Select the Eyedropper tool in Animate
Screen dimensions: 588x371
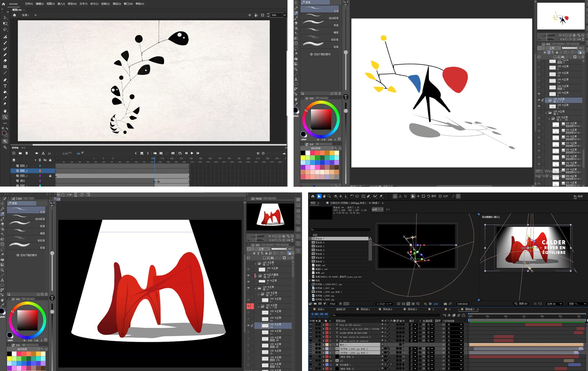(x=5, y=98)
